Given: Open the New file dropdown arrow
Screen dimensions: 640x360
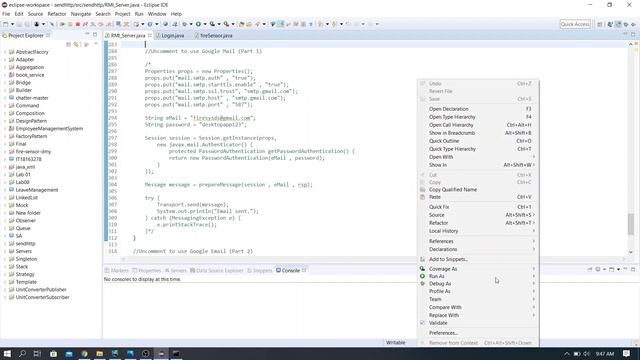Looking at the screenshot, I should coord(12,24).
